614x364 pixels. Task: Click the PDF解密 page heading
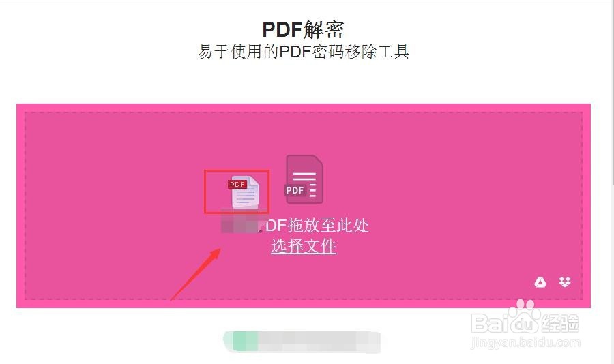click(304, 29)
